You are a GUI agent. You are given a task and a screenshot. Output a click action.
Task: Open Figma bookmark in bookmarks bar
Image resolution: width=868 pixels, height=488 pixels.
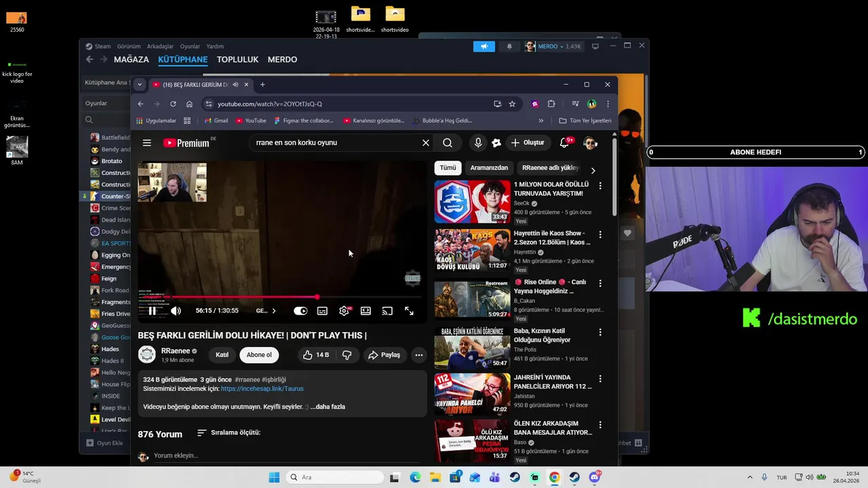(x=304, y=121)
